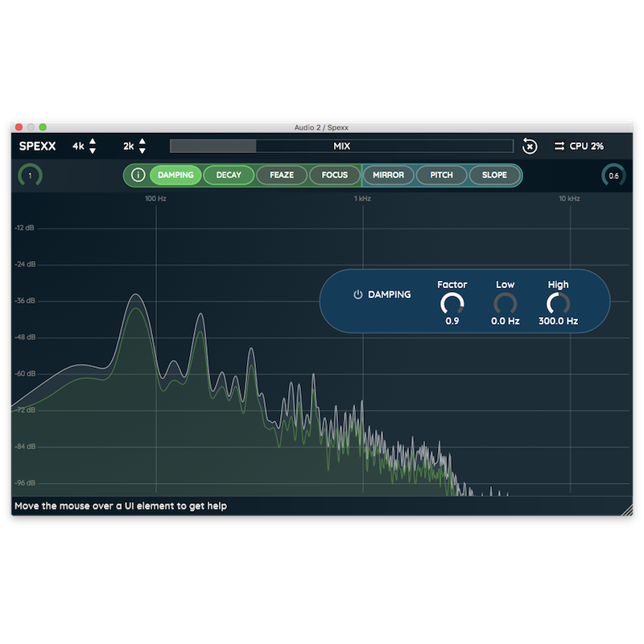Open the 2k size stepper arrows
The image size is (644, 644).
point(142,147)
